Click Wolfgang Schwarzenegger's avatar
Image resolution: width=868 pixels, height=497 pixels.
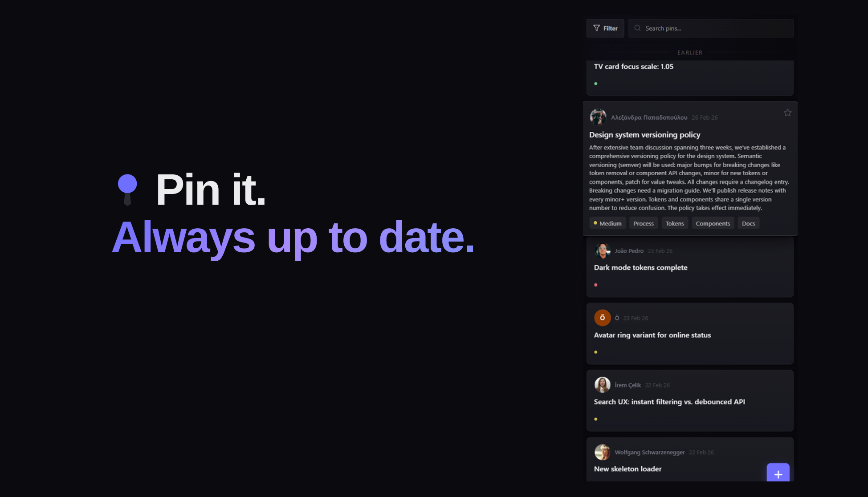(603, 452)
